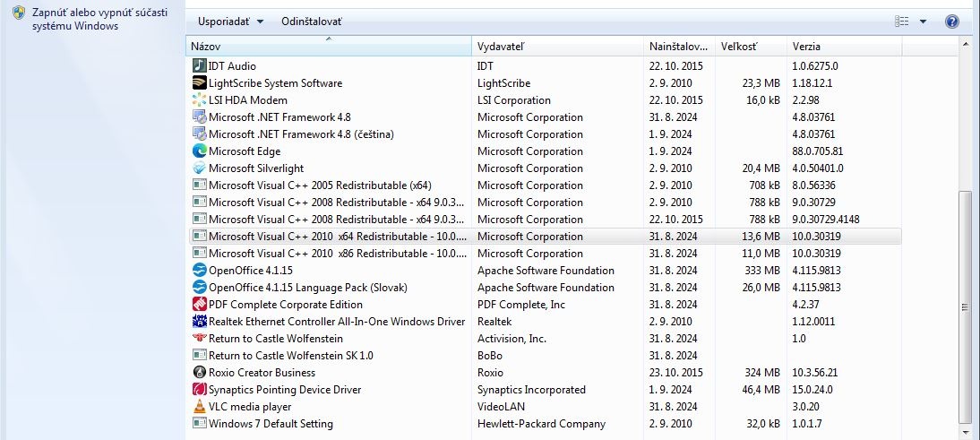Screen dimensions: 980x440
Task: Open Zapnúť alebo vypnúť súčasti systému Windows
Action: click(x=74, y=20)
